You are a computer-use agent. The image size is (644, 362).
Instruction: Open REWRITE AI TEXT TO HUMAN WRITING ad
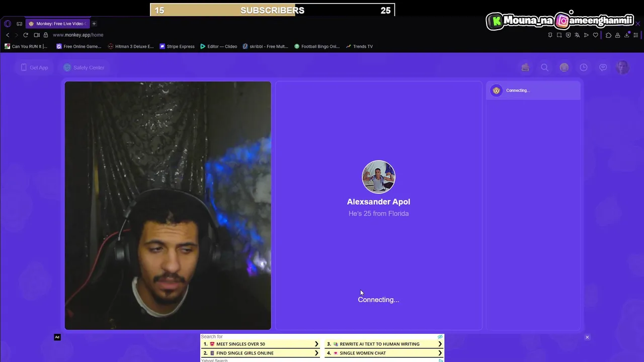[384, 344]
